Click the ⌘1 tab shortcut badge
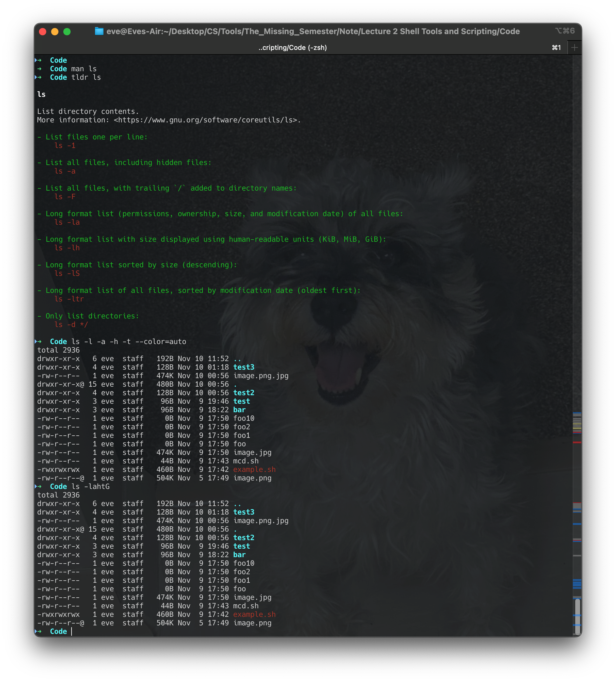Image resolution: width=616 pixels, height=682 pixels. click(556, 47)
